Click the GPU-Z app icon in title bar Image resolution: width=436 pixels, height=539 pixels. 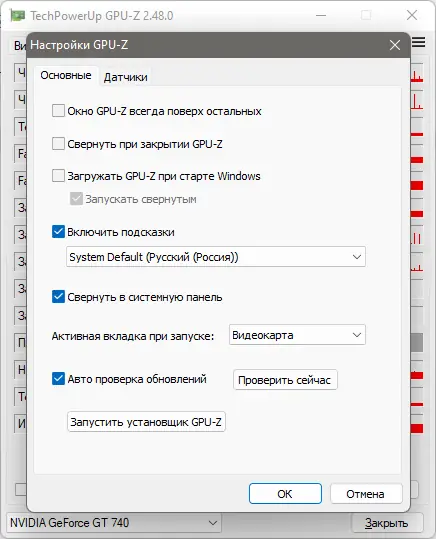coord(17,15)
